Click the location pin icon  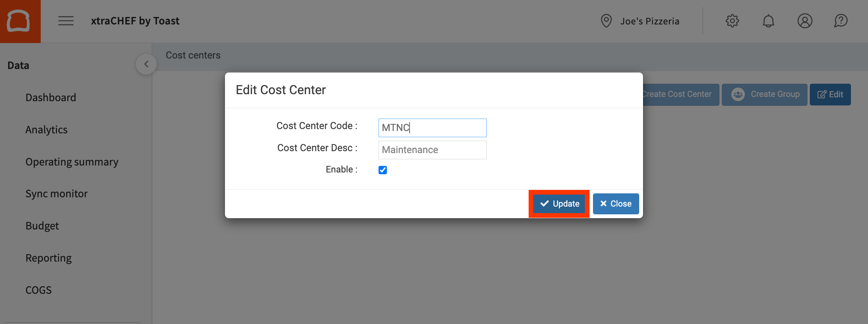pos(606,21)
